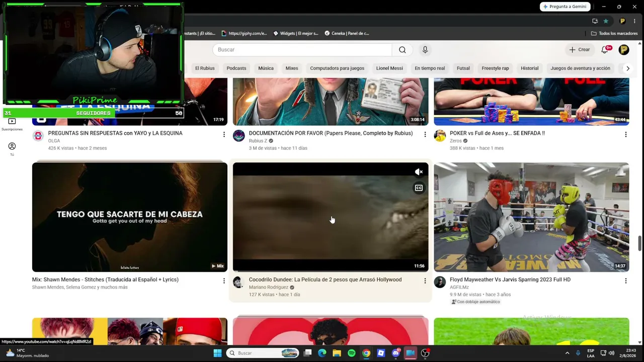Open the Mariano Rodríguez channel name link
The height and width of the screenshot is (362, 644).
click(269, 287)
